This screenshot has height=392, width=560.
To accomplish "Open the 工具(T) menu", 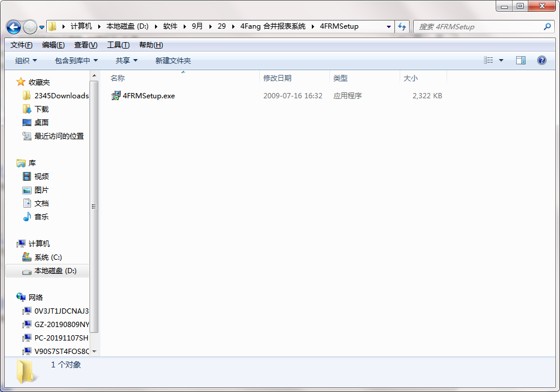I will coord(115,44).
